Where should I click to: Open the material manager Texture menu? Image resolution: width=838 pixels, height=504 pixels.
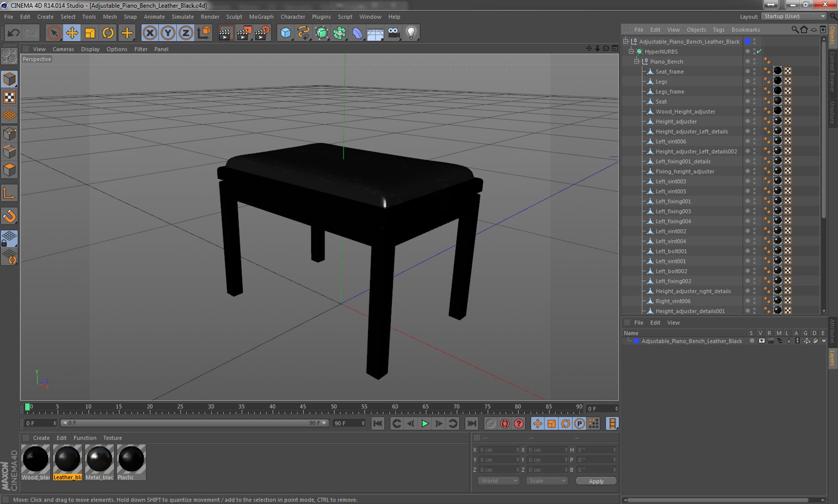pyautogui.click(x=112, y=438)
